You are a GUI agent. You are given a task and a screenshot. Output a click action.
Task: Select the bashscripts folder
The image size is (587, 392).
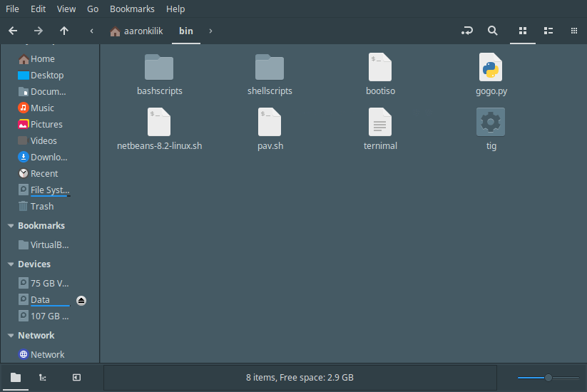pyautogui.click(x=159, y=68)
